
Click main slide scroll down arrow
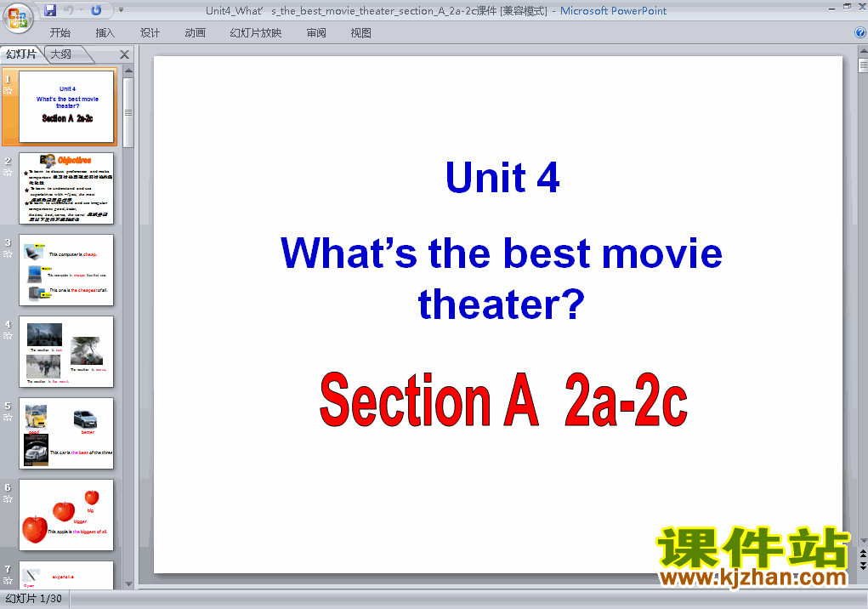863,541
